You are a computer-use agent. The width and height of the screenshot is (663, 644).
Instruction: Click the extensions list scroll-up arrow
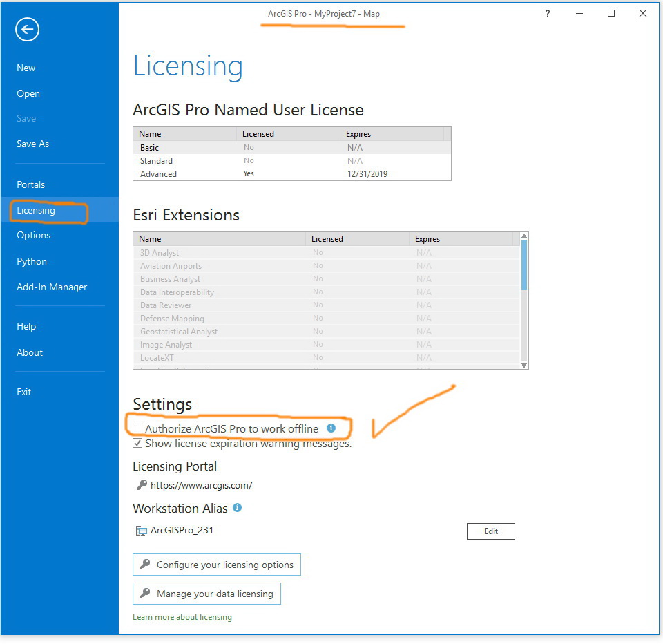(x=524, y=236)
